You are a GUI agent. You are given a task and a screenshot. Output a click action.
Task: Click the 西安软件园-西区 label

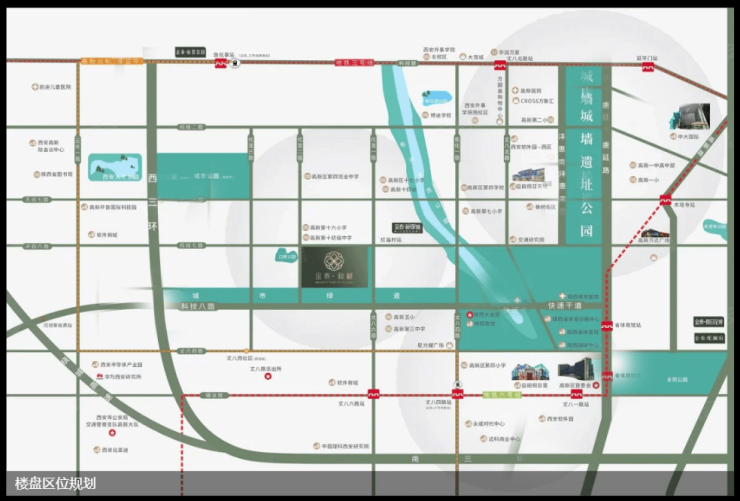coord(531,147)
